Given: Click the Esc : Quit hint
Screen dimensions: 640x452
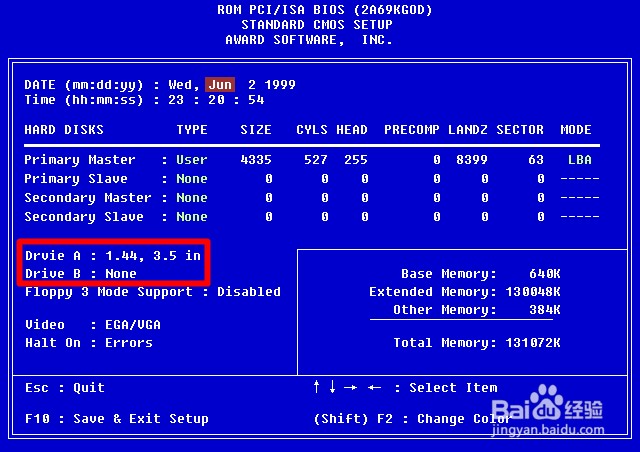Looking at the screenshot, I should 65,387.
